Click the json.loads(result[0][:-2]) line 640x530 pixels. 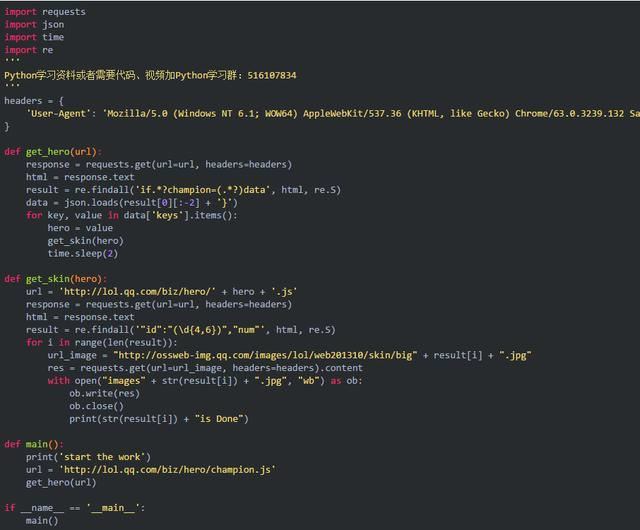(x=132, y=203)
